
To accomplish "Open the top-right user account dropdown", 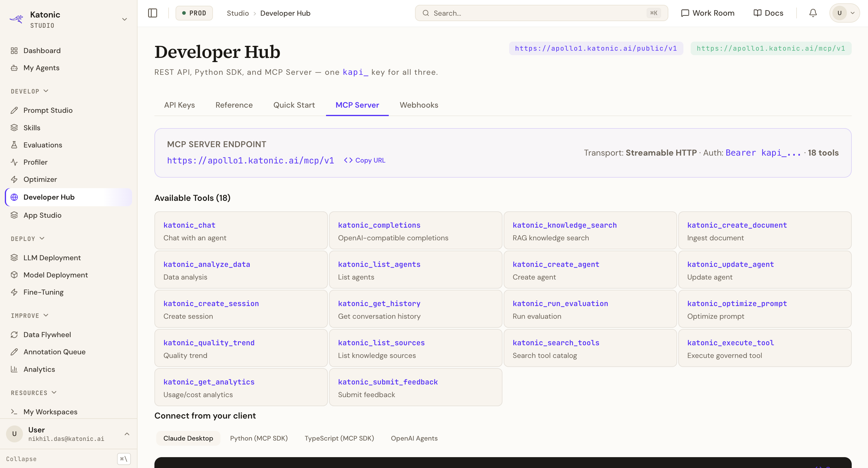I will pos(844,13).
